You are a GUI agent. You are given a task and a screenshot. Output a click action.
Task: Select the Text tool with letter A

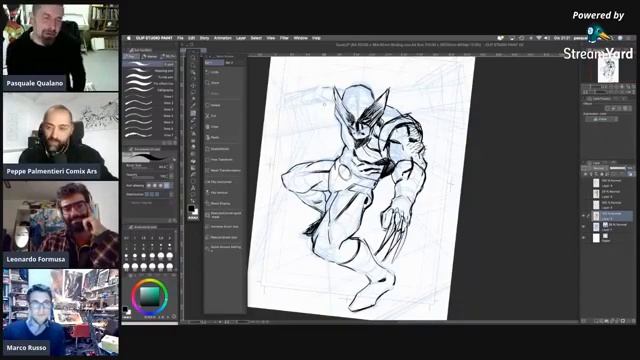coord(193,188)
